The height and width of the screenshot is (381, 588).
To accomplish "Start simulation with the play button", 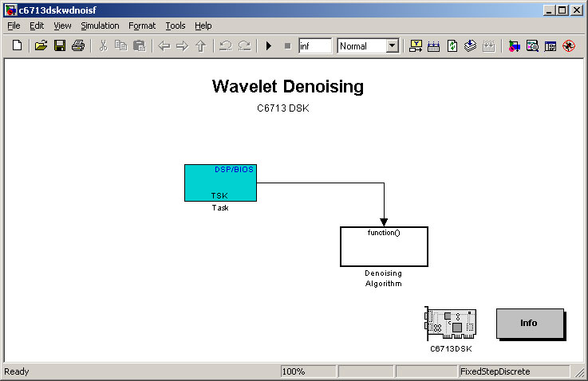I will 269,45.
